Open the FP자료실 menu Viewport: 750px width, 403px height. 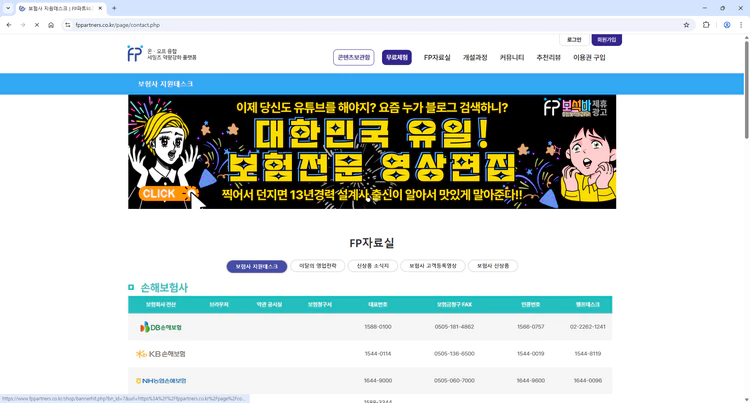(437, 57)
